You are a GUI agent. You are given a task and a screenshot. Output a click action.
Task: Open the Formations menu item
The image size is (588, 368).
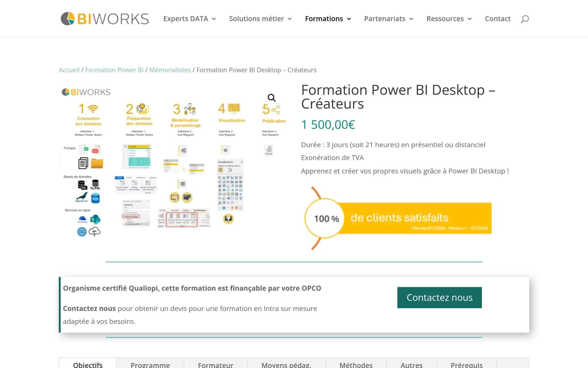(324, 19)
